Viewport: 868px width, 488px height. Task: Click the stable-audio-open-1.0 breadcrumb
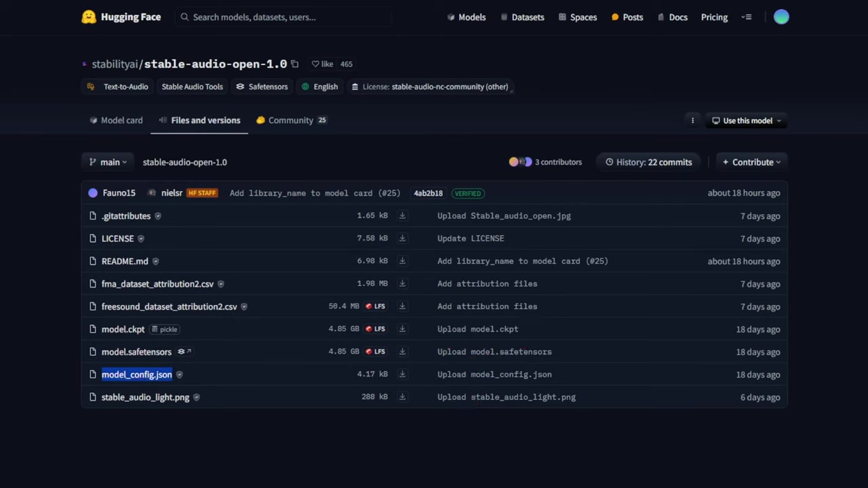tap(184, 162)
